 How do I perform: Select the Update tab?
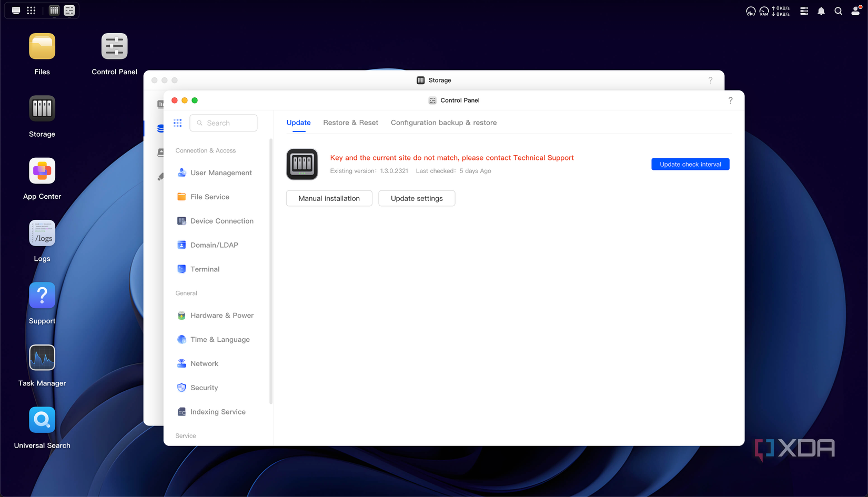click(x=298, y=123)
